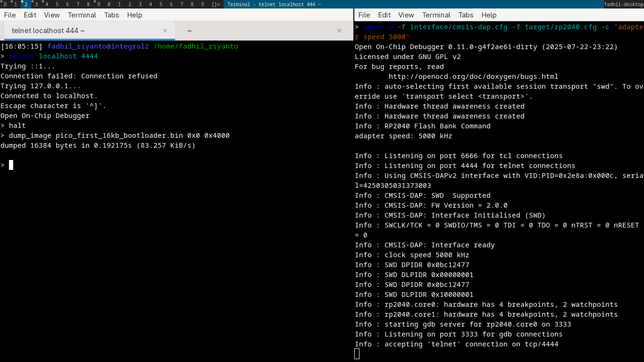644x362 pixels.
Task: Close the 'telnet localhost 444 ~' tab
Action: 165,31
